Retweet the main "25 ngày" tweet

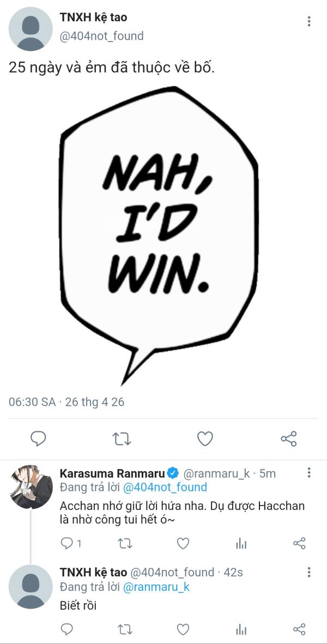(x=121, y=438)
